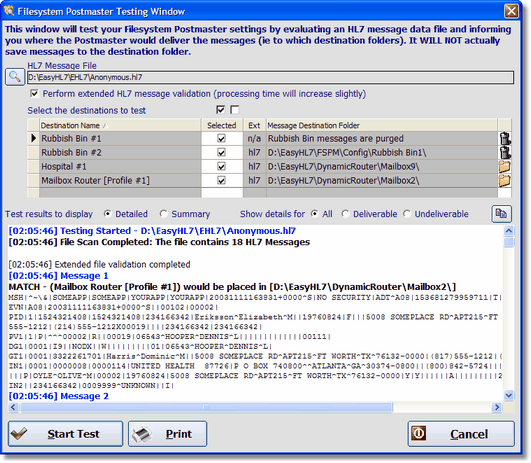This screenshot has height=463, width=531.
Task: Click the trash icon for Rubbish Bin #1 row
Action: coord(505,139)
